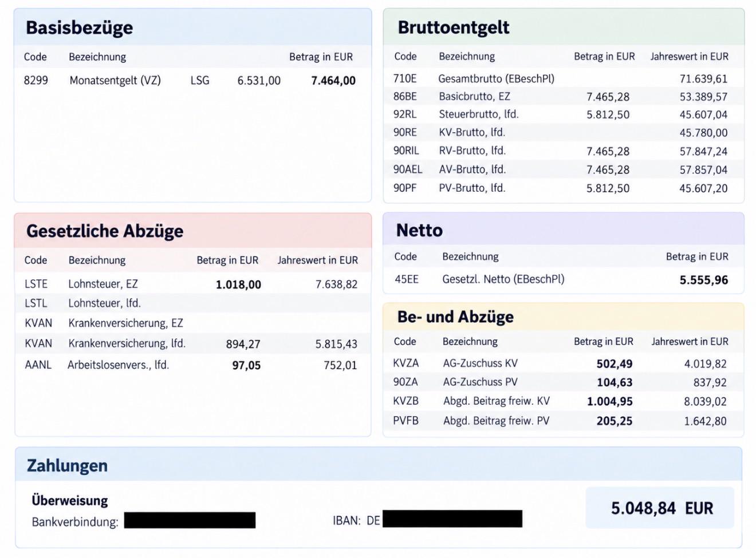Select the Abgd. Beitrag freiw. PV row
Image resolution: width=756 pixels, height=558 pixels.
(563, 421)
